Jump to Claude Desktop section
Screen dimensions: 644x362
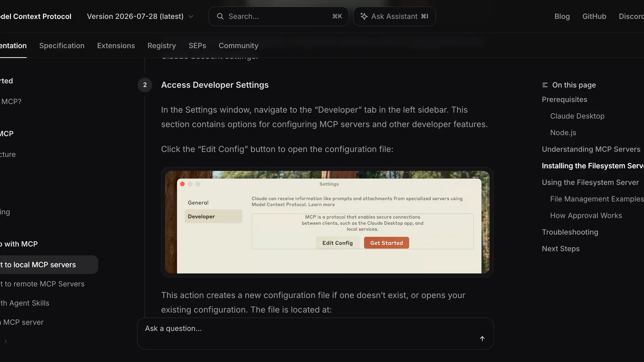click(x=577, y=116)
